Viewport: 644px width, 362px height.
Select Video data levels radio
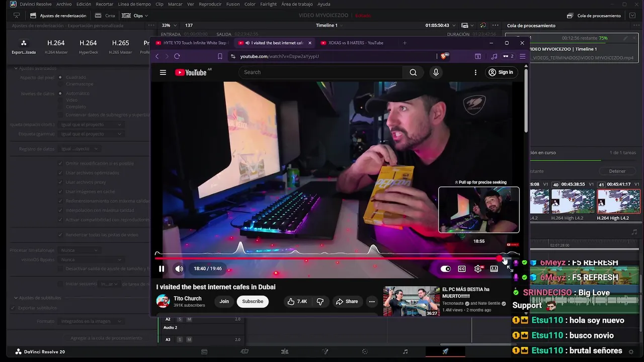[60, 100]
